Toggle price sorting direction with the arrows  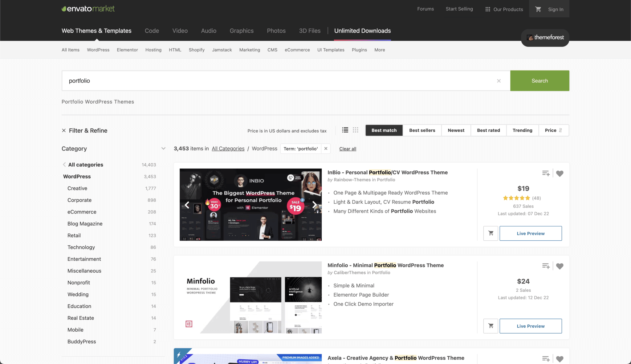click(560, 130)
